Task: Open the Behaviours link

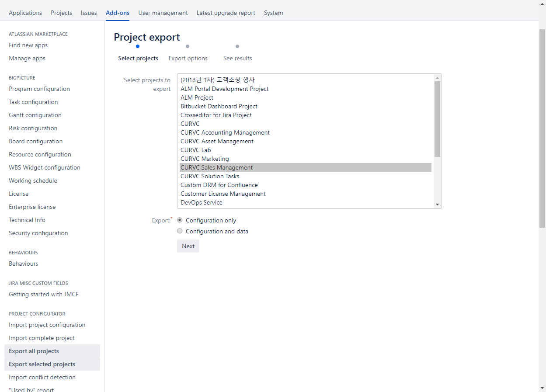Action: (x=24, y=264)
